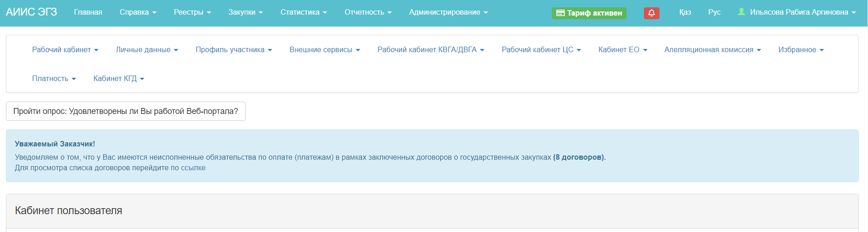Click the survey button 'Пройти опрос'
Viewport: 868px width, 232px height.
coord(126,111)
